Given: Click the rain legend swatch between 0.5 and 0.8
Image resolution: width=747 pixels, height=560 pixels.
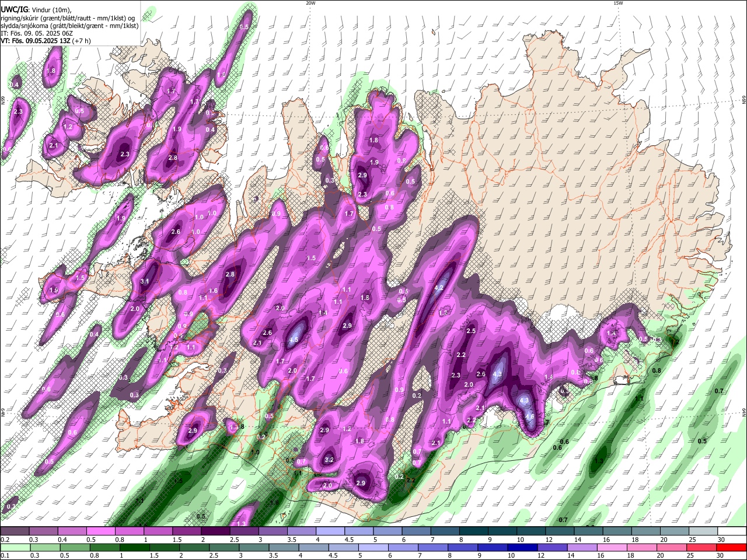Looking at the screenshot, I should click(x=75, y=547).
